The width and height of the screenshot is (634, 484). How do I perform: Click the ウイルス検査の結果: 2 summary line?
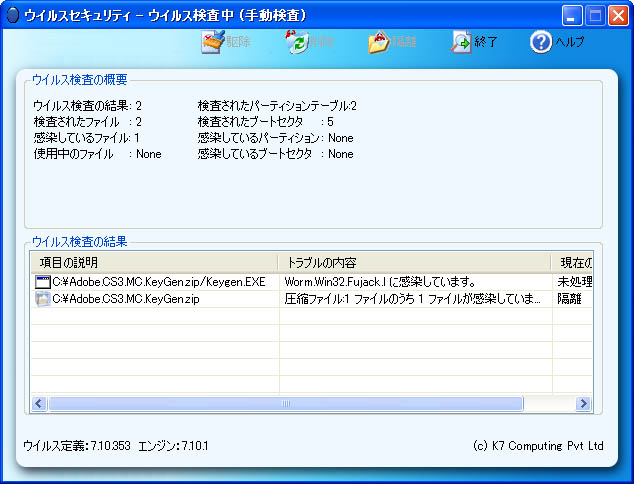[x=87, y=106]
